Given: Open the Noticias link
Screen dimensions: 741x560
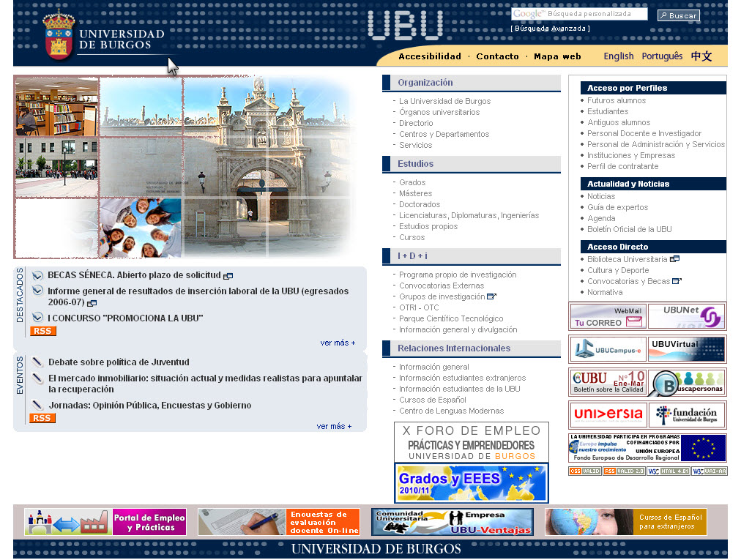Looking at the screenshot, I should click(601, 197).
